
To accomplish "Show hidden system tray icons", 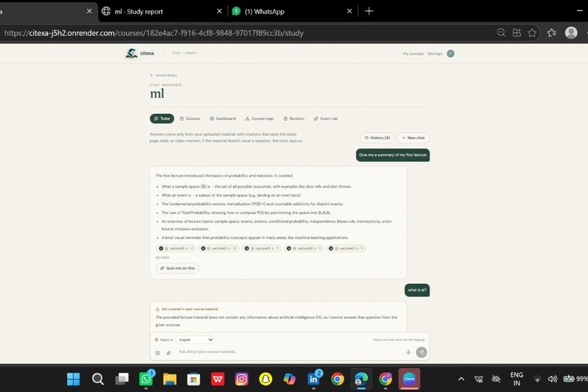I will tap(461, 380).
